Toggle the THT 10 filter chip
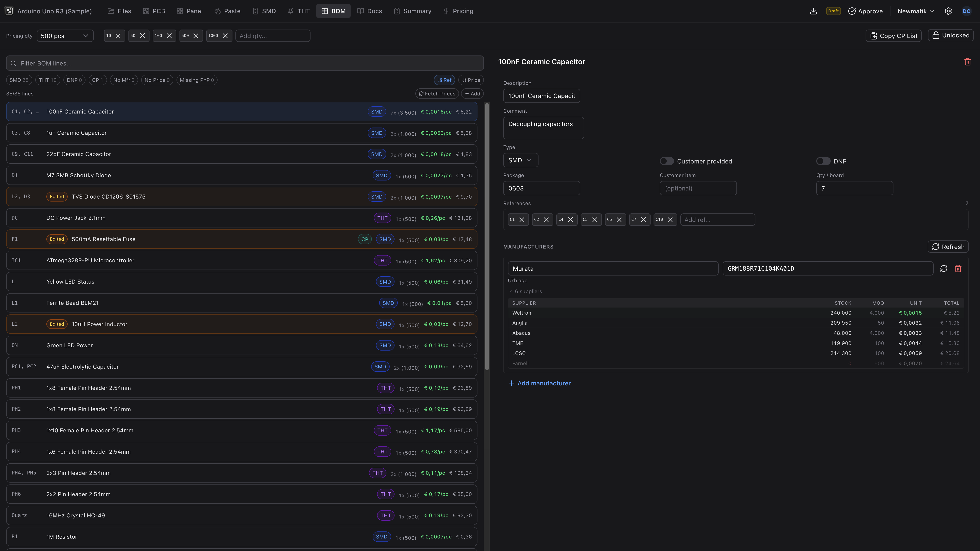Viewport: 980px width, 551px height. coord(48,80)
